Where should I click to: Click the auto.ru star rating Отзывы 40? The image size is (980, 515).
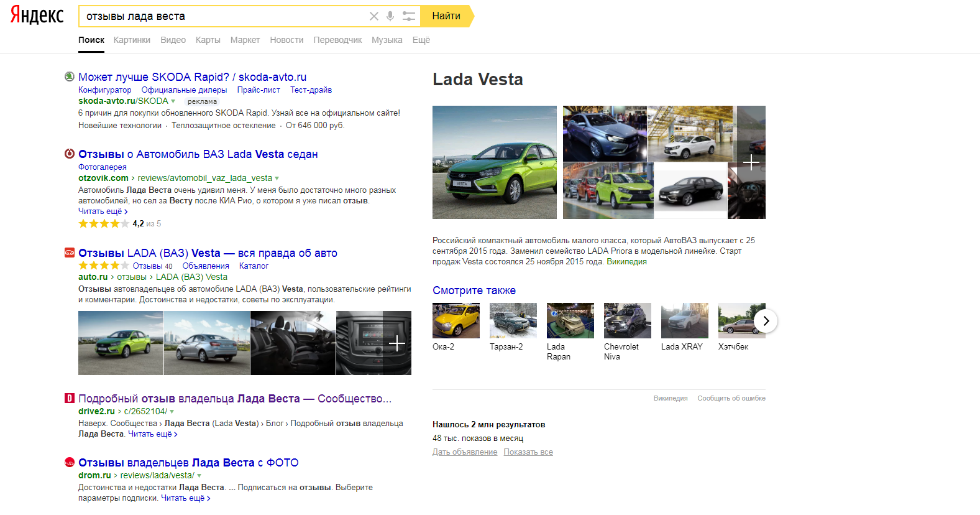click(x=126, y=266)
